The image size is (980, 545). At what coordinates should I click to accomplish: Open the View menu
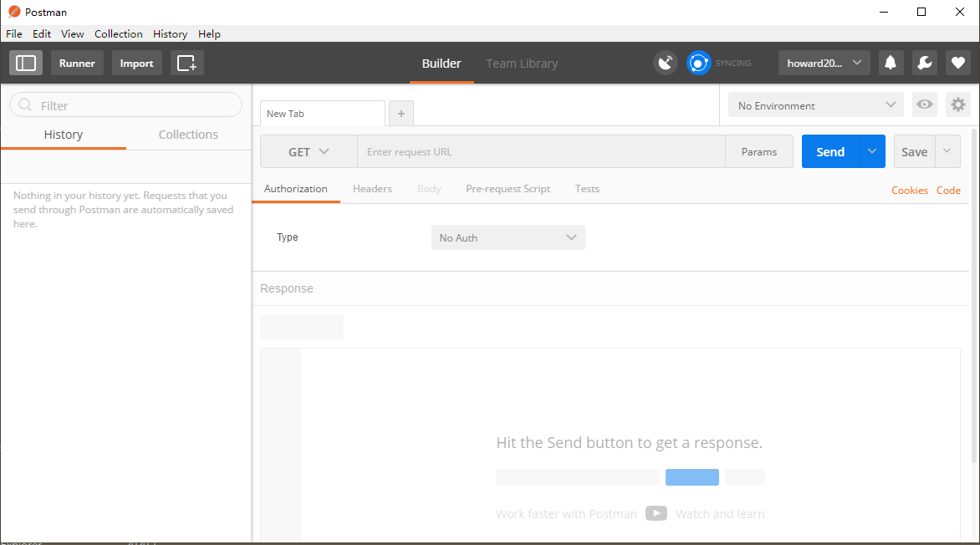pos(73,33)
